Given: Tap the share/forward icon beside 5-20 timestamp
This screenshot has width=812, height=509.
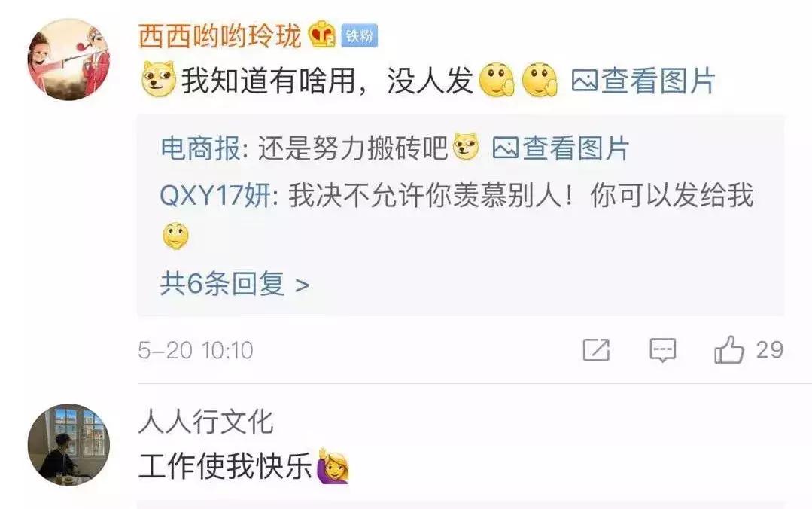Looking at the screenshot, I should (x=596, y=350).
